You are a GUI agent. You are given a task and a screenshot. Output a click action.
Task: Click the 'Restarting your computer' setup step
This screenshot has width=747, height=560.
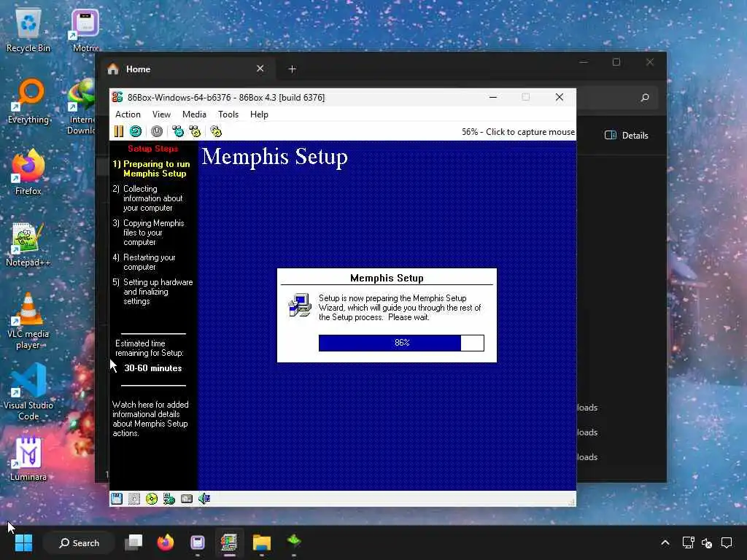coord(144,262)
